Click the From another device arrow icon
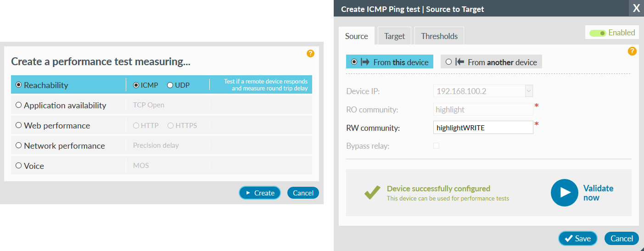Screen dimensions: 644x251 tap(460, 62)
